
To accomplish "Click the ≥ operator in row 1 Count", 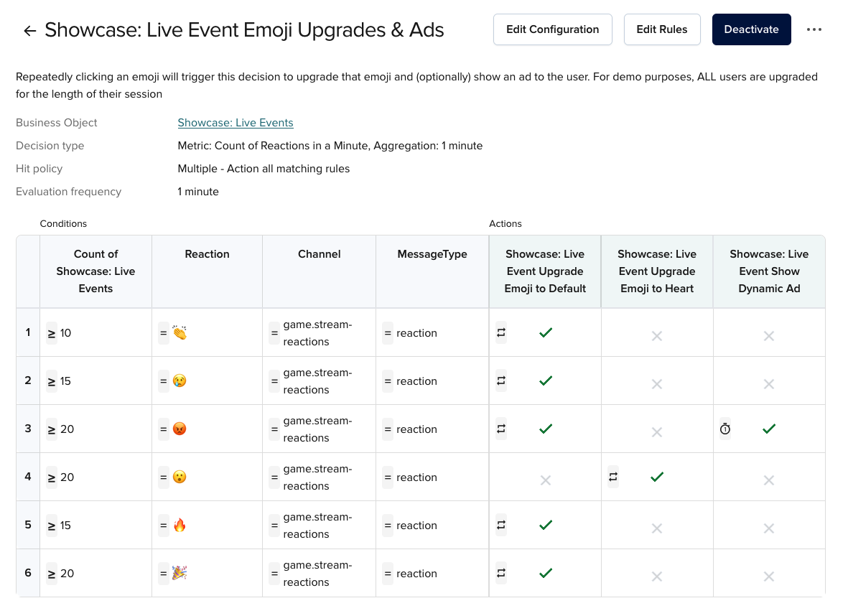I will 52,333.
